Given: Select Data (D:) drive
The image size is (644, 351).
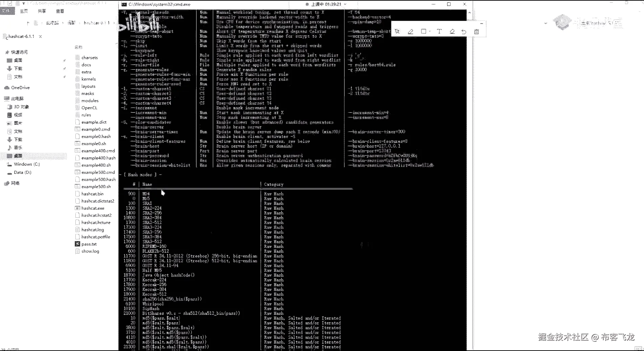Looking at the screenshot, I should click(23, 172).
